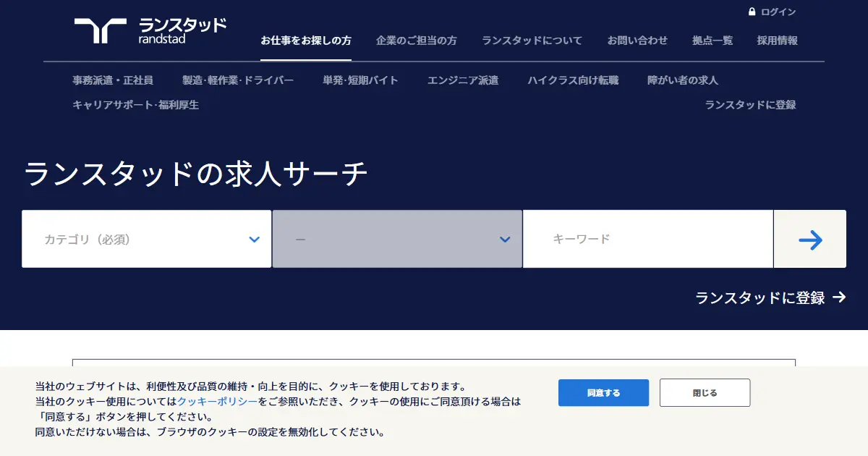
Task: Open 障がい者の求人 link
Action: coord(683,80)
